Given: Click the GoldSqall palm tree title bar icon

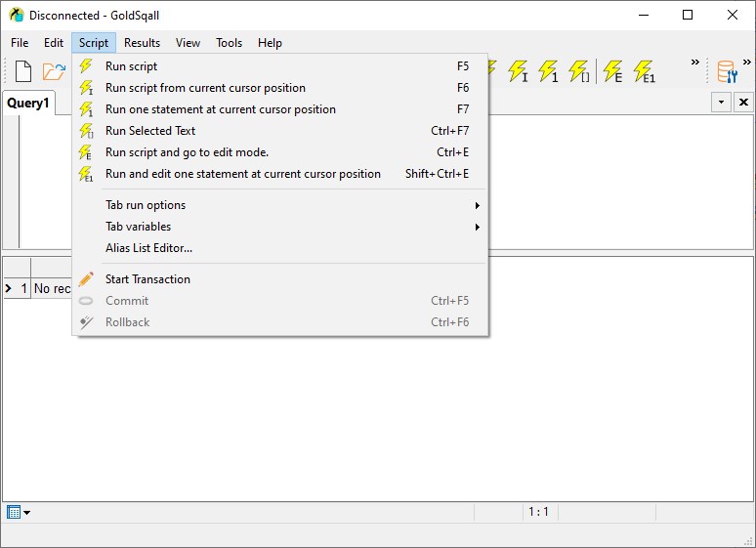Looking at the screenshot, I should 17,15.
